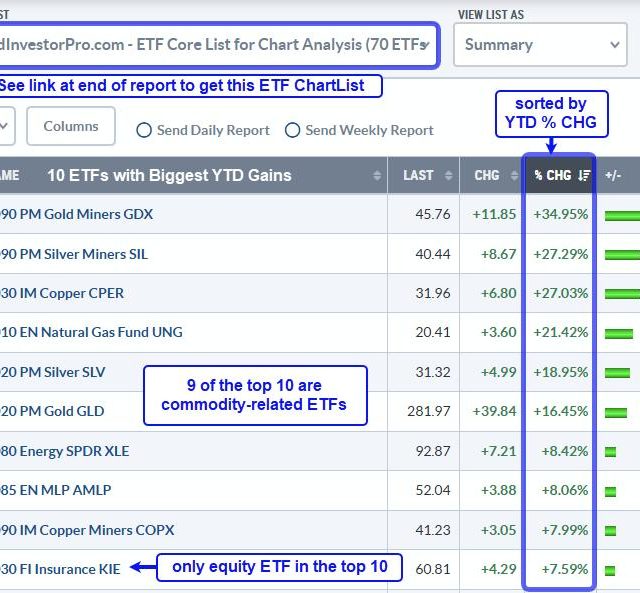Select the Send Daily Report radio button
The height and width of the screenshot is (593, 640).
click(144, 130)
